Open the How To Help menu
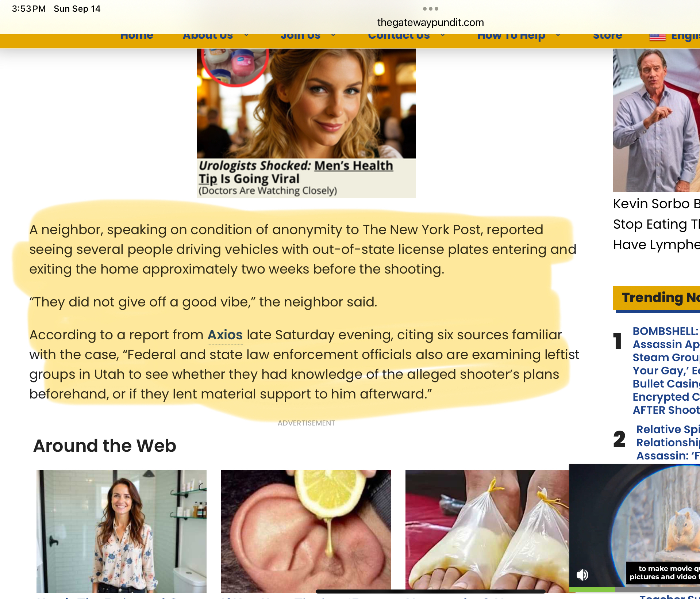The height and width of the screenshot is (599, 700). click(x=511, y=36)
